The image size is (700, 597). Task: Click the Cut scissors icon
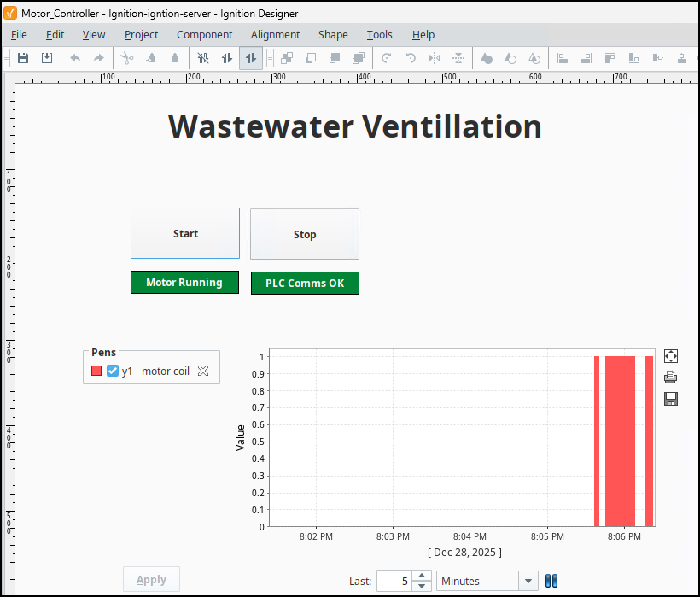[127, 58]
